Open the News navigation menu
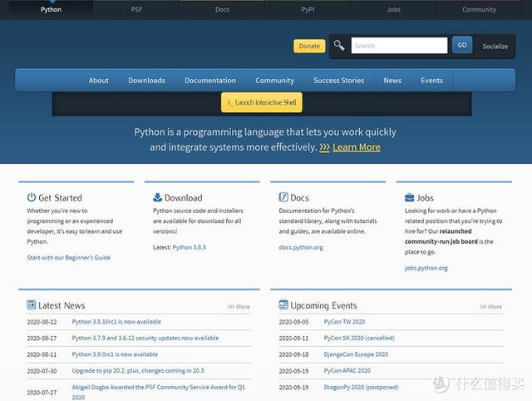 click(x=392, y=81)
